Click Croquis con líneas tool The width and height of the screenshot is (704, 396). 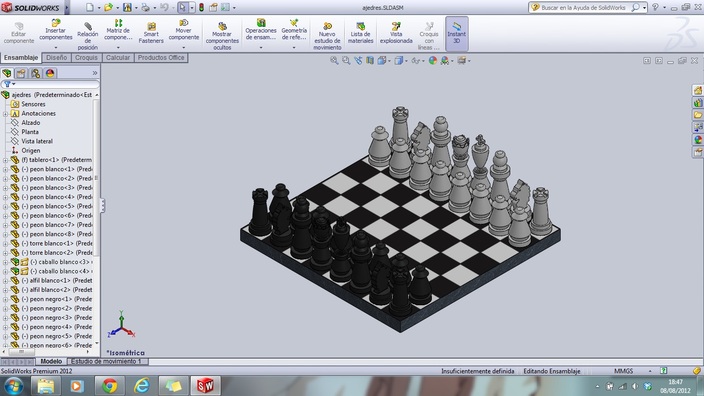coord(429,36)
